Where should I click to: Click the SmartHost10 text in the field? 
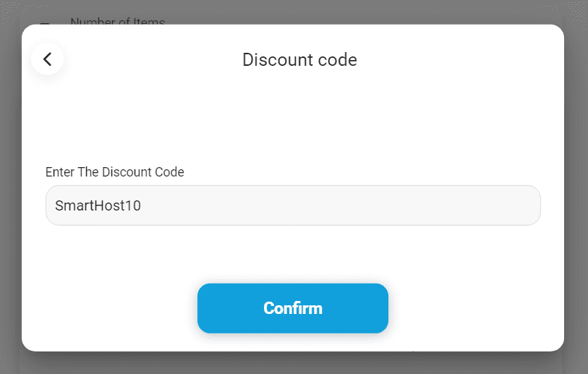point(98,205)
